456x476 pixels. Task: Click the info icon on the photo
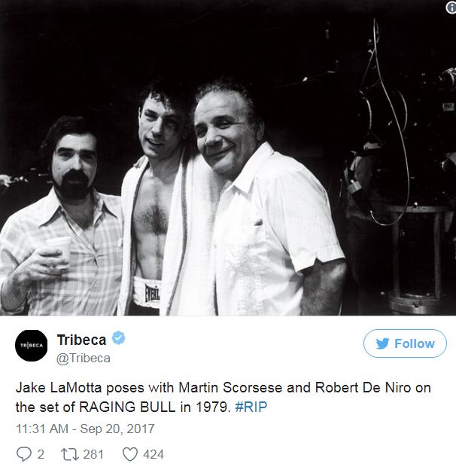click(451, 8)
